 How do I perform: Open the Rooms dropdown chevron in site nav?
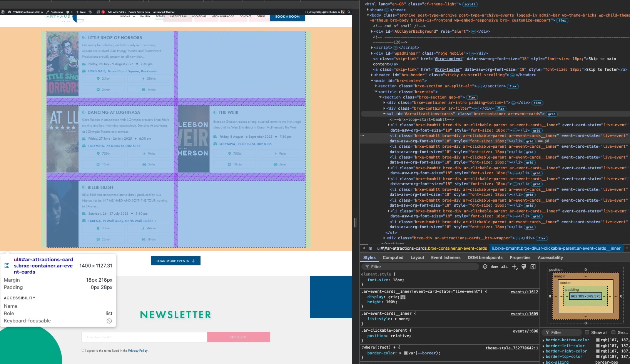[134, 17]
